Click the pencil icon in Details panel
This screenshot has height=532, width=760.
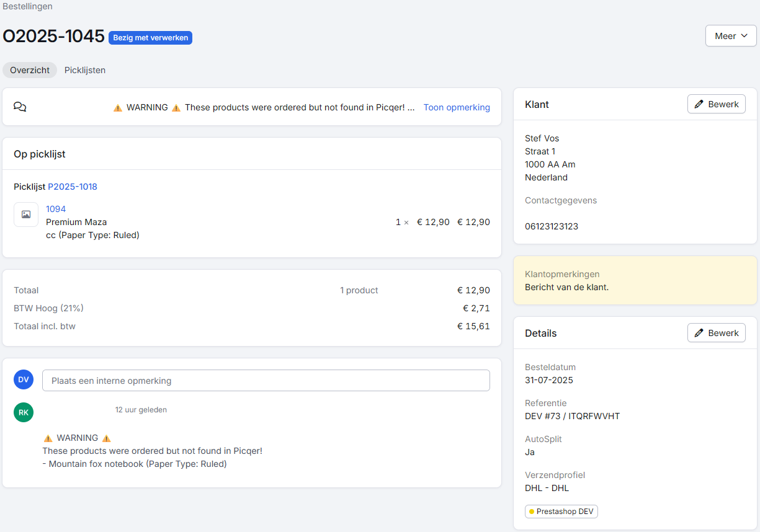tap(699, 333)
